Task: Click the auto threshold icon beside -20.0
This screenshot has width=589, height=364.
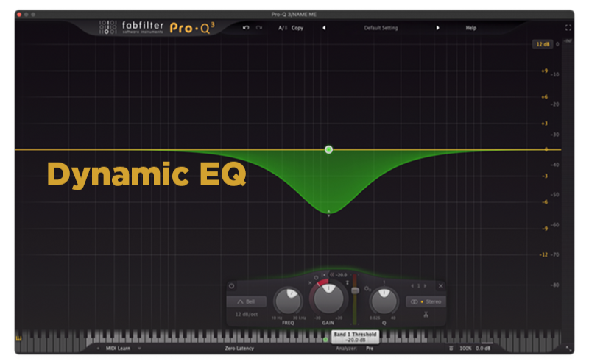Action: (332, 275)
